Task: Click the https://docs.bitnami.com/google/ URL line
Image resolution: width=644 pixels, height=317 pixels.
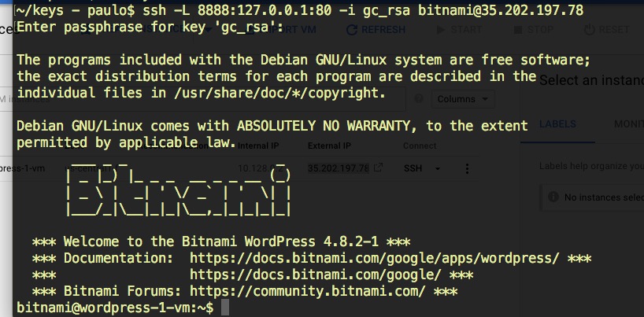Action: [316, 275]
